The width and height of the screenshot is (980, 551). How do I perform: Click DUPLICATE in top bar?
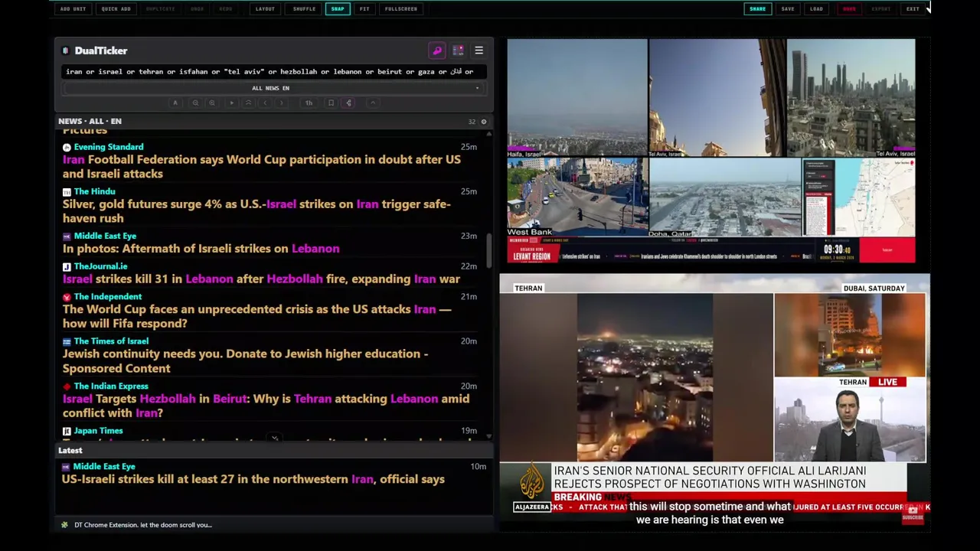point(160,9)
